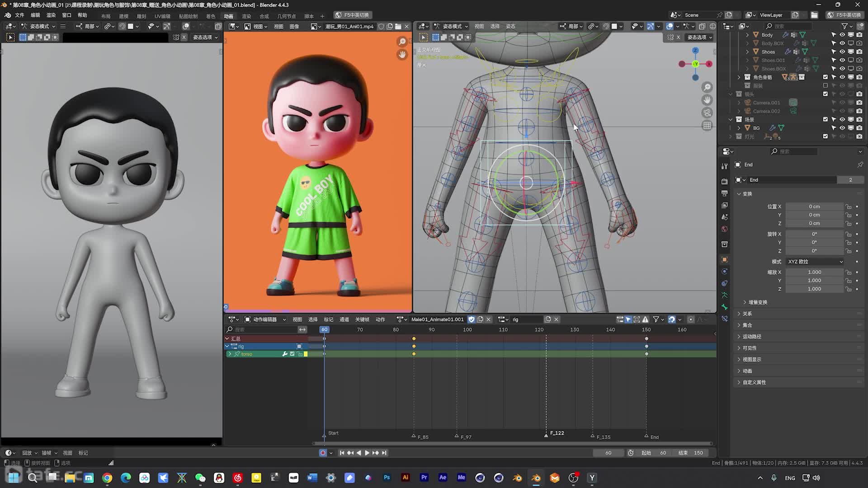The height and width of the screenshot is (488, 868).
Task: Expand the Body object in outliner
Action: click(x=747, y=35)
